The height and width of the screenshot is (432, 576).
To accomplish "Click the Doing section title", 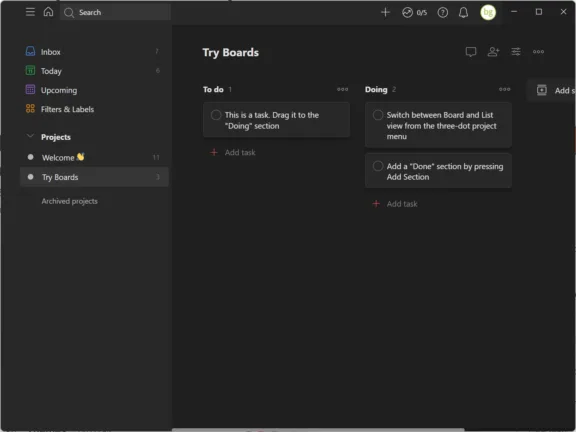I will (376, 89).
